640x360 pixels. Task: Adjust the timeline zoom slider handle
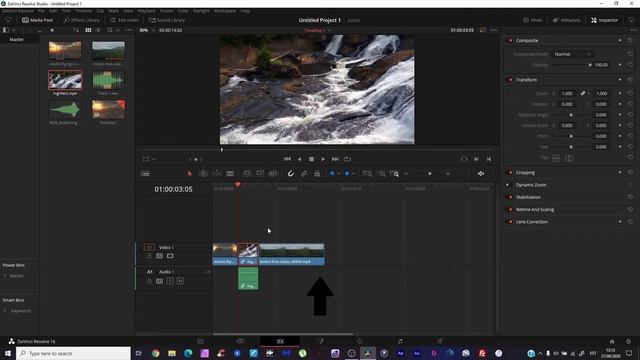[429, 173]
